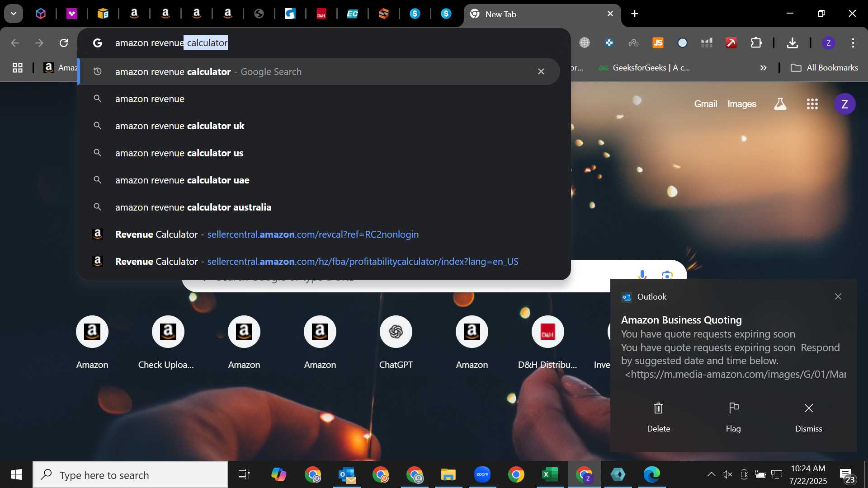Show hidden system tray icons
The height and width of the screenshot is (488, 868).
pyautogui.click(x=711, y=474)
